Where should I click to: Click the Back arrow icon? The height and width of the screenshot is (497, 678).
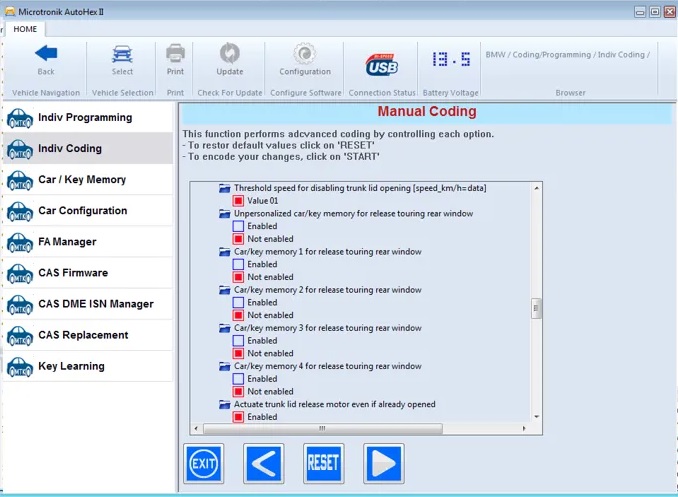pyautogui.click(x=46, y=54)
